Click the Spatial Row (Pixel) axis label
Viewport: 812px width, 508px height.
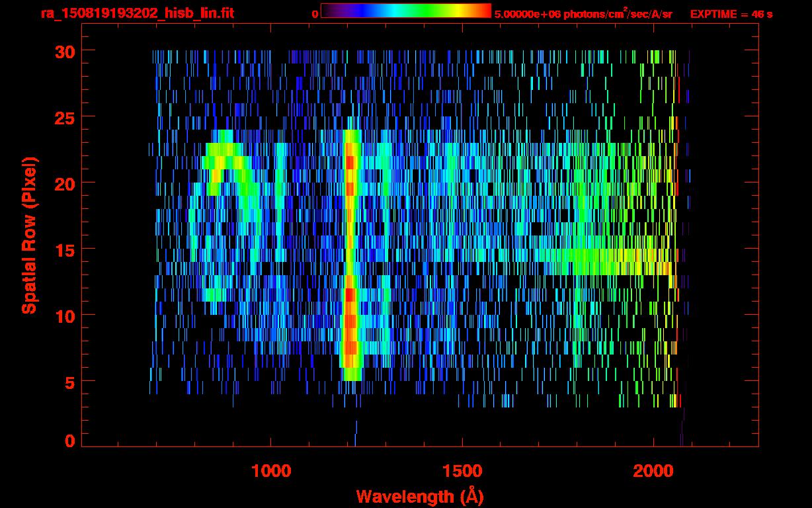30,235
